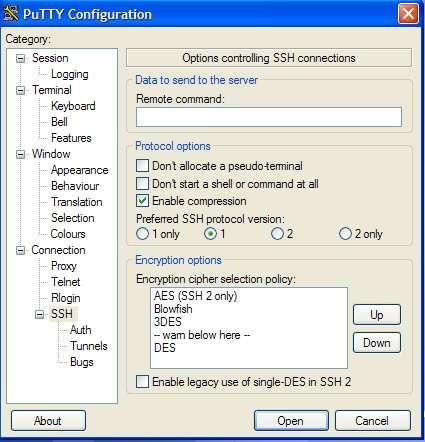Enable legacy use of single-DES checkbox
Viewport: 425px width, 442px height.
pyautogui.click(x=142, y=382)
